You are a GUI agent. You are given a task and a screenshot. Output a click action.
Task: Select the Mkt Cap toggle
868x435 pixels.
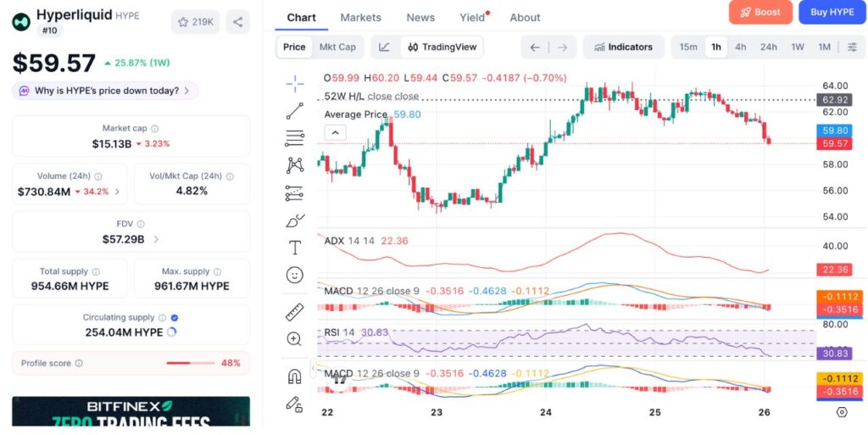point(337,47)
